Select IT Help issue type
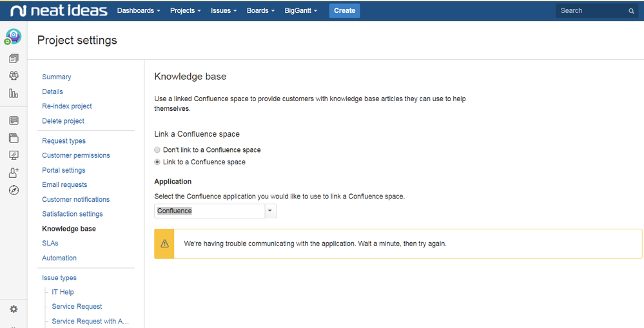The image size is (644, 328). (x=63, y=292)
